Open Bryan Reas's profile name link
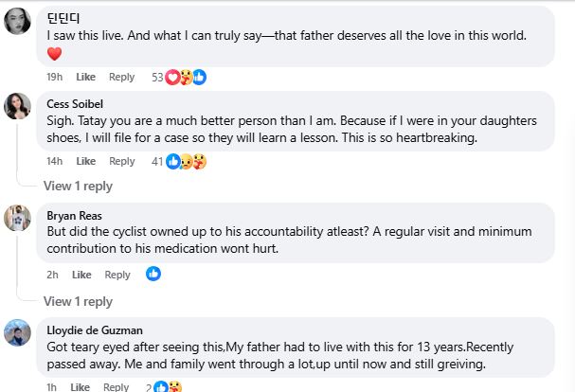The image size is (575, 392). click(x=74, y=215)
